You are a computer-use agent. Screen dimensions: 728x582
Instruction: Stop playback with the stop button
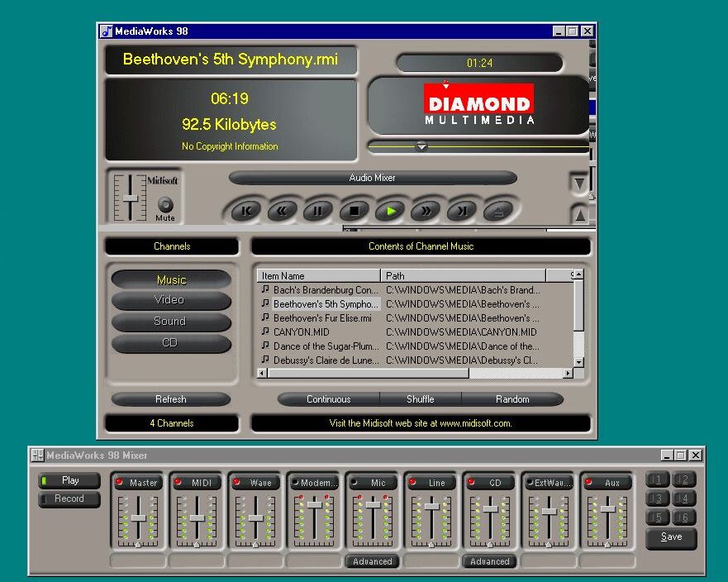click(x=354, y=212)
